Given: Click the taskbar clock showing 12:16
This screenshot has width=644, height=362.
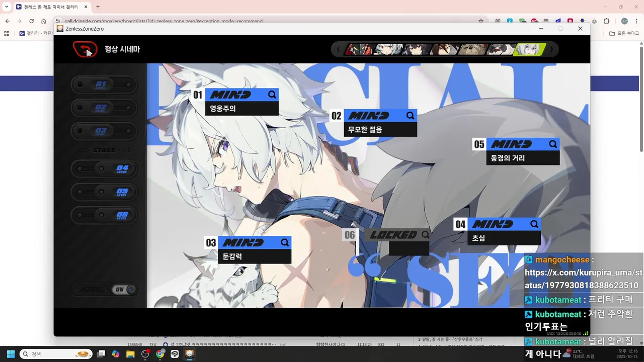Looking at the screenshot, I should [x=627, y=353].
